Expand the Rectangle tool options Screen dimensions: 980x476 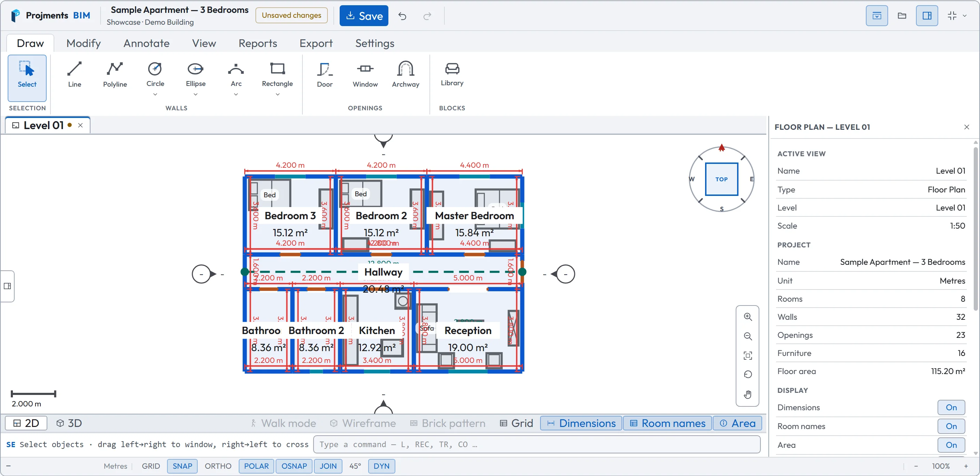pos(277,94)
